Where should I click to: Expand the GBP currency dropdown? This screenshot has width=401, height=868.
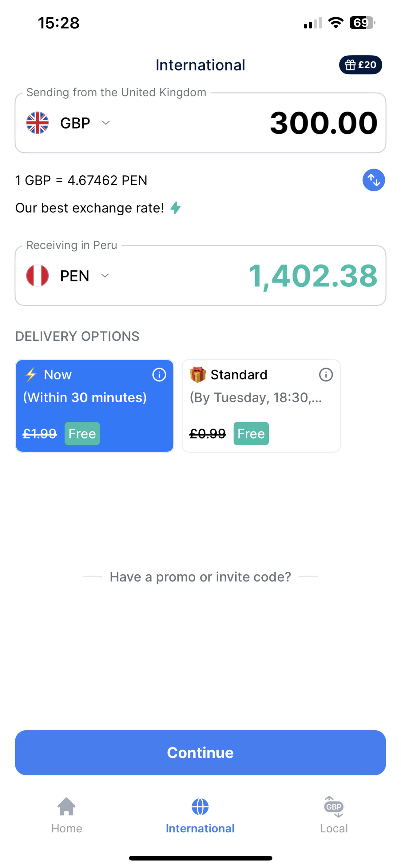pyautogui.click(x=106, y=123)
